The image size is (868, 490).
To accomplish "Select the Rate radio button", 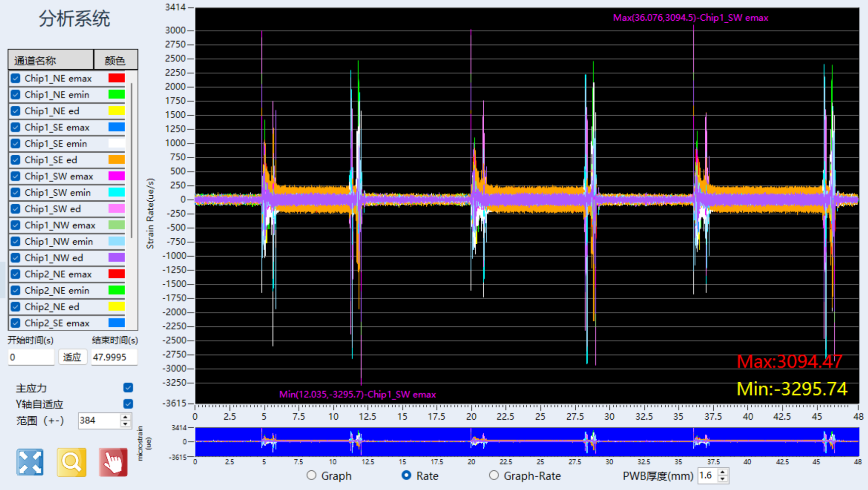I will click(406, 475).
